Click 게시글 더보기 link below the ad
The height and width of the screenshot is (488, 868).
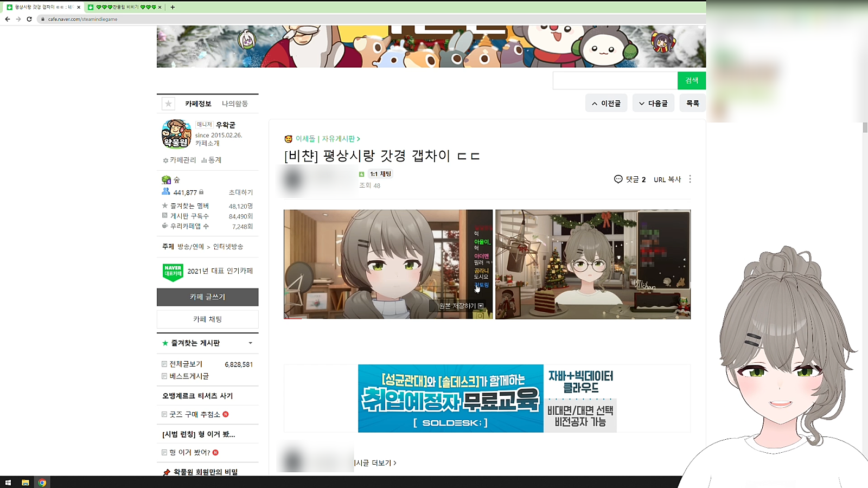pos(375,463)
